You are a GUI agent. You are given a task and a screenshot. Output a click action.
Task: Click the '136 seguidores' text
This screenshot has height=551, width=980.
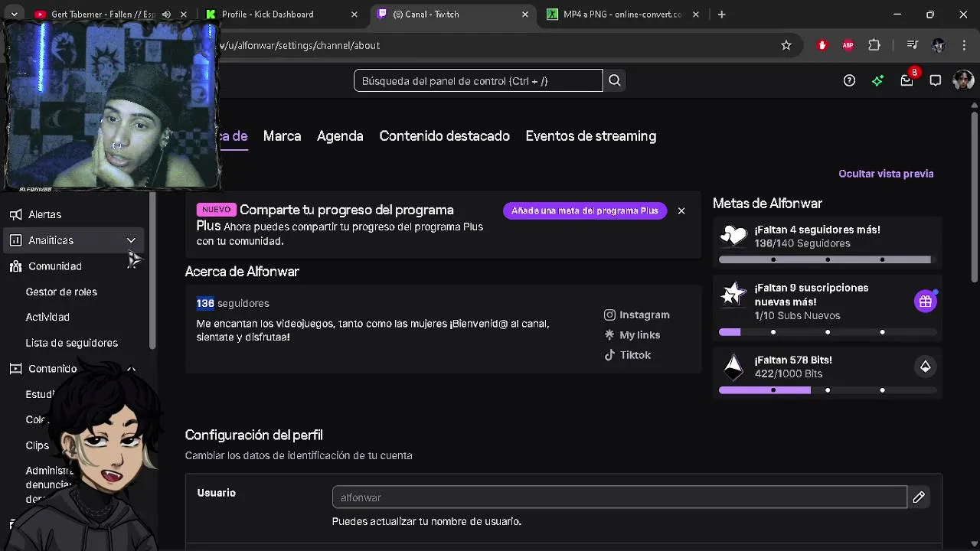click(233, 303)
